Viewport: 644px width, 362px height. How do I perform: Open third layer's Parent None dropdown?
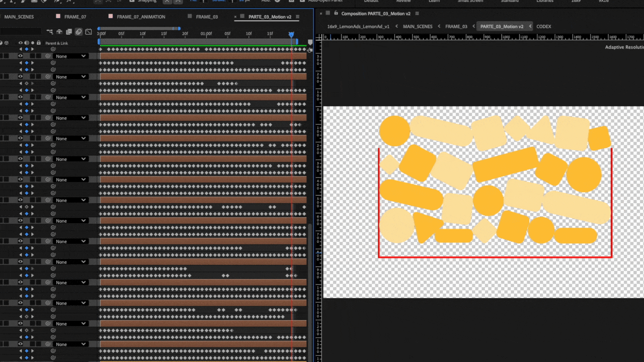click(x=71, y=97)
